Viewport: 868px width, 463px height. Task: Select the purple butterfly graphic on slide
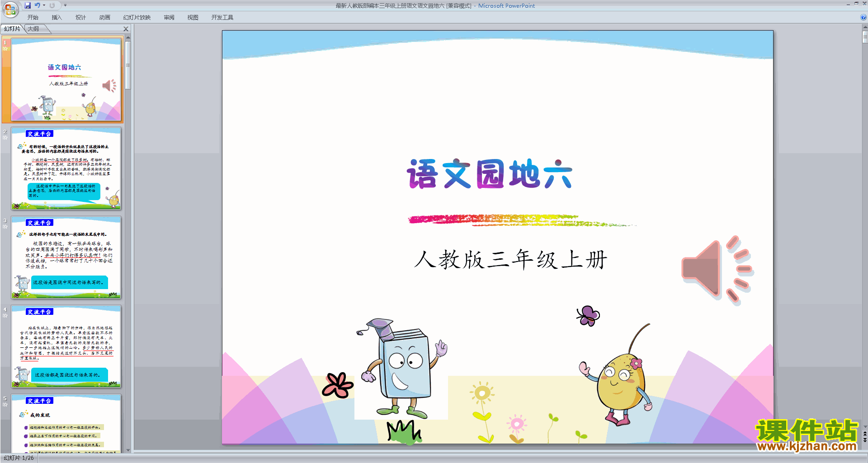point(588,316)
